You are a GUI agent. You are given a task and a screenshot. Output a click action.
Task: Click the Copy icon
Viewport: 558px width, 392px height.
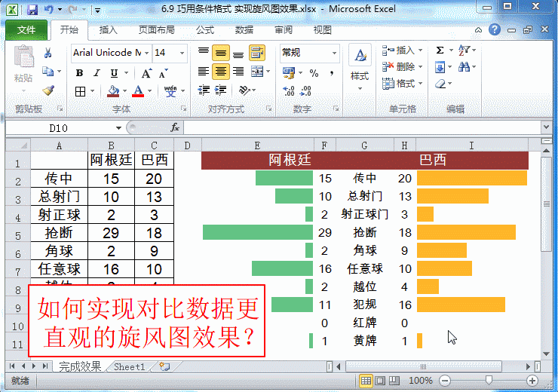[48, 71]
